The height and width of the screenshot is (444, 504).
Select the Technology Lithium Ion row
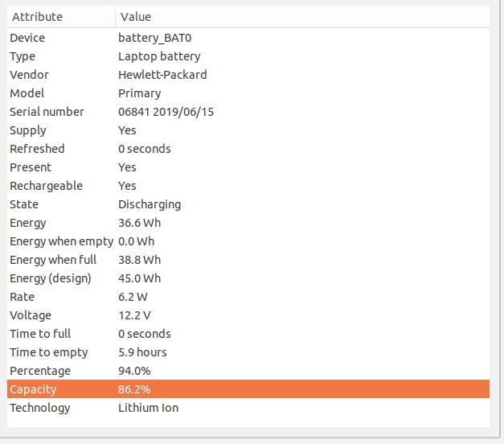click(248, 408)
